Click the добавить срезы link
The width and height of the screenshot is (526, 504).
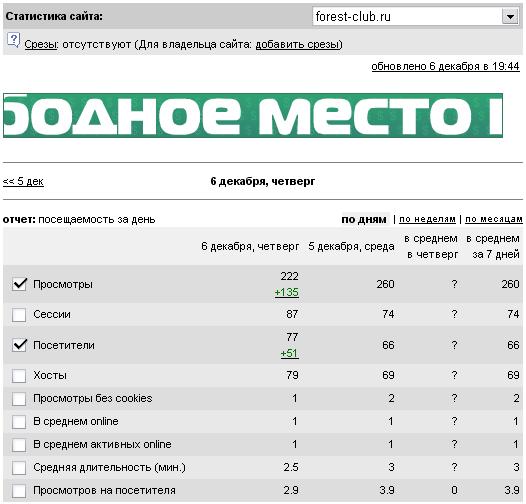[298, 44]
